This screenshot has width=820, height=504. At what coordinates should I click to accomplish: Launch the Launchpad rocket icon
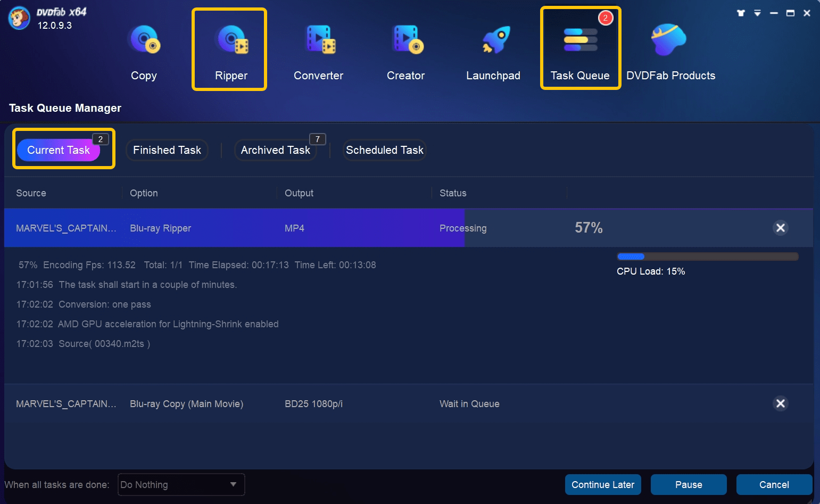click(494, 41)
